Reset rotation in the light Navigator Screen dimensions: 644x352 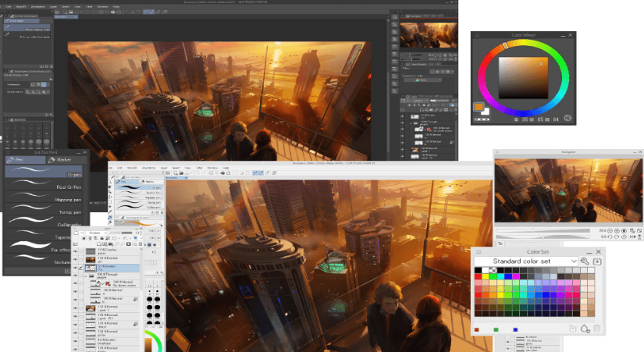(x=624, y=237)
